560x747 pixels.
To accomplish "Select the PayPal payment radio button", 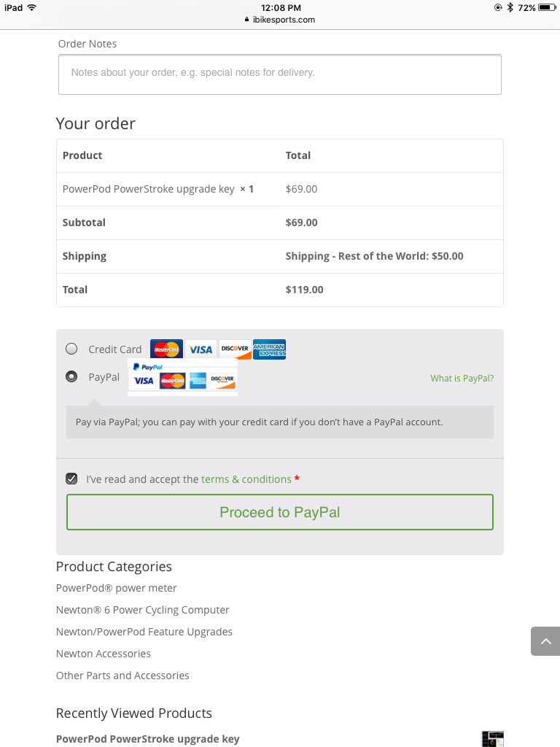I will [71, 377].
